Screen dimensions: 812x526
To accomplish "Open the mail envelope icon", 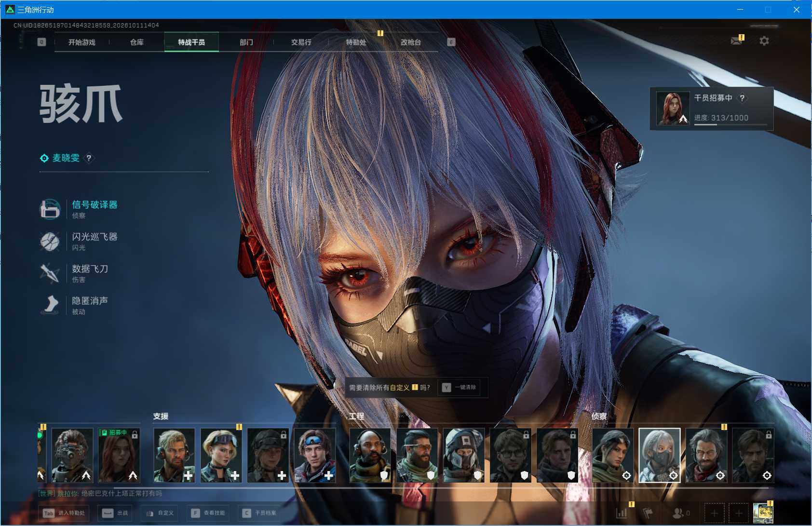I will pos(736,41).
